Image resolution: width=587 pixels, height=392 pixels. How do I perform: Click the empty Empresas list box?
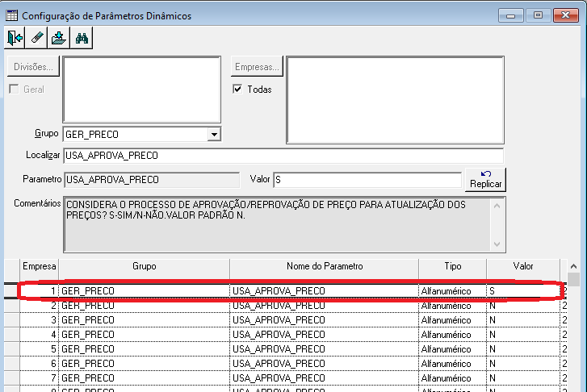point(395,100)
